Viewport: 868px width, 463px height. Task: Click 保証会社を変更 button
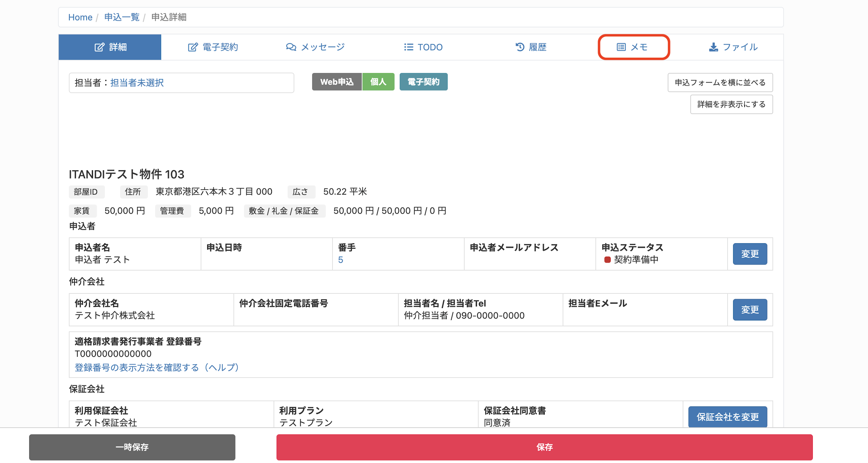[x=727, y=417]
